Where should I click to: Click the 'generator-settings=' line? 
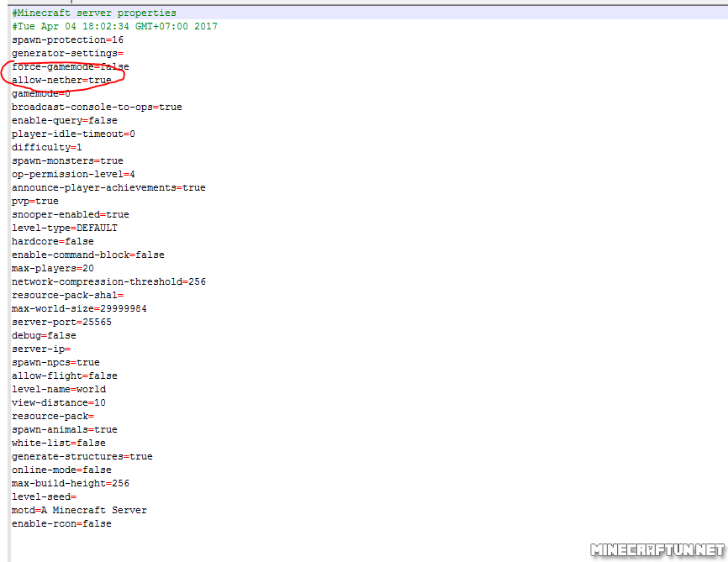coord(68,54)
